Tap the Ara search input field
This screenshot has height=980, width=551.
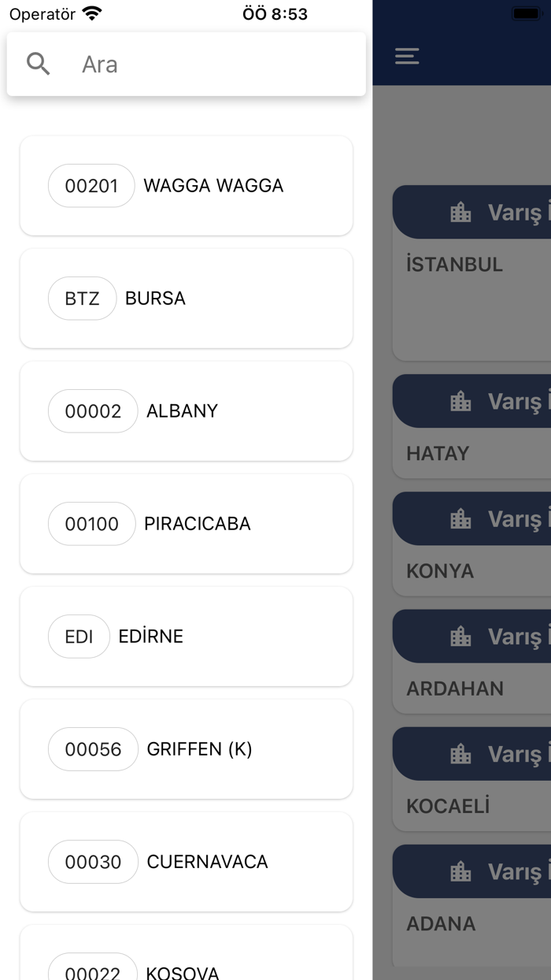coord(197,63)
